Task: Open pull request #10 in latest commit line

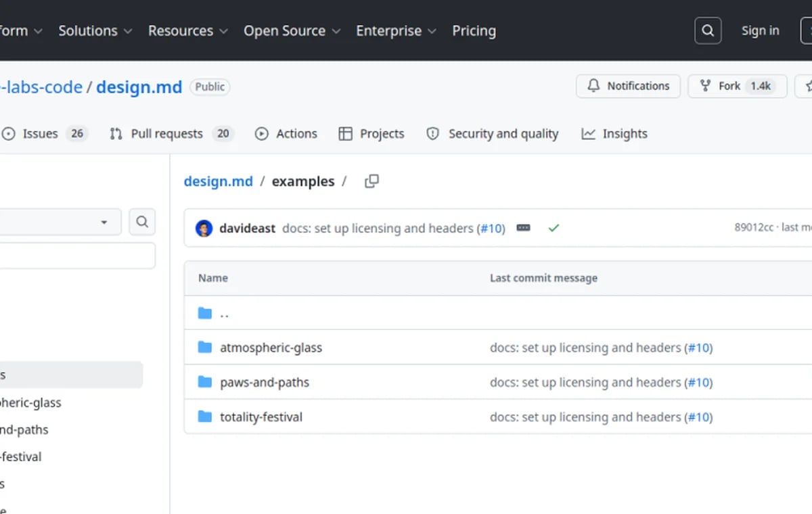Action: pos(491,228)
